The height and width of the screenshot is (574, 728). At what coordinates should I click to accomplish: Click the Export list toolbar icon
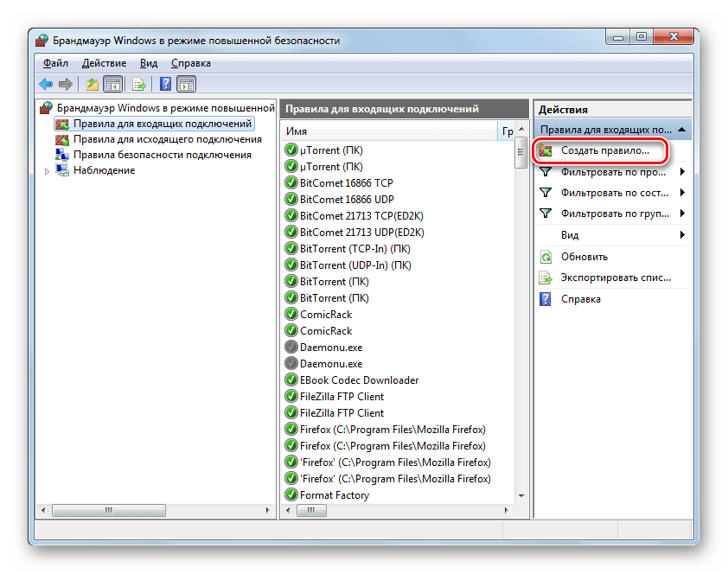139,84
